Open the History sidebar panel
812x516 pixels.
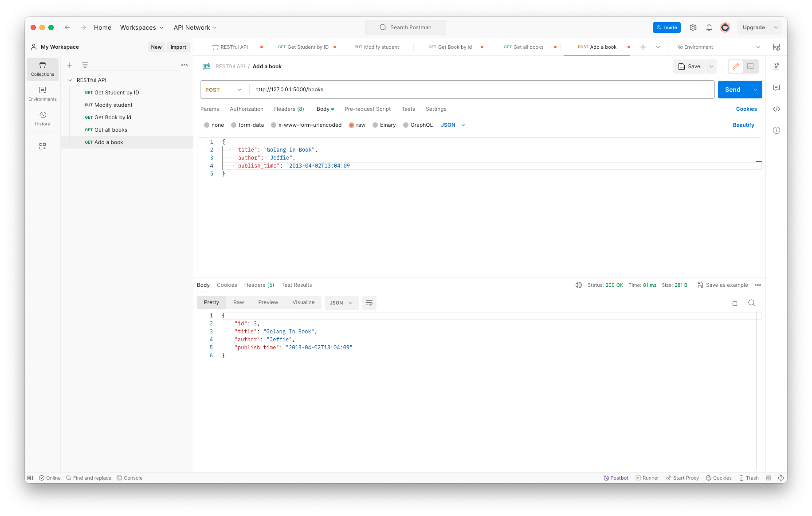click(43, 118)
